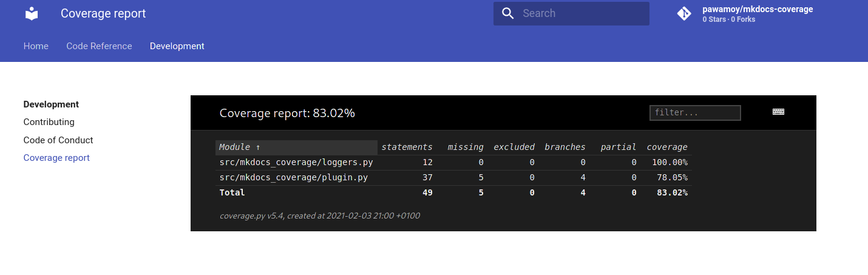Sort by branches column
This screenshot has height=275, width=868.
pos(565,147)
